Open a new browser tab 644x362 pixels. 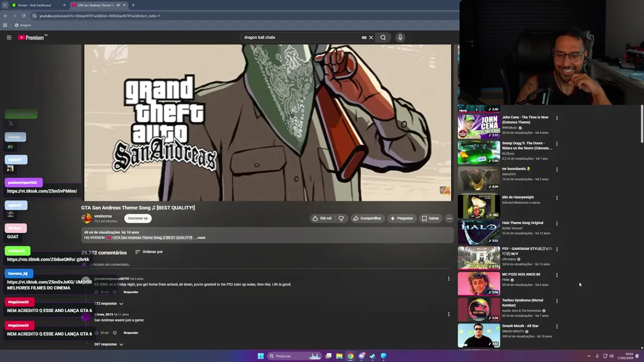tap(133, 5)
